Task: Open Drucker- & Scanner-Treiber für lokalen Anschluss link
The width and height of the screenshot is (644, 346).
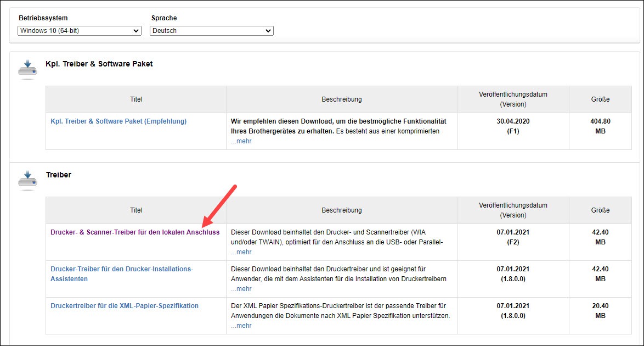Action: [135, 232]
